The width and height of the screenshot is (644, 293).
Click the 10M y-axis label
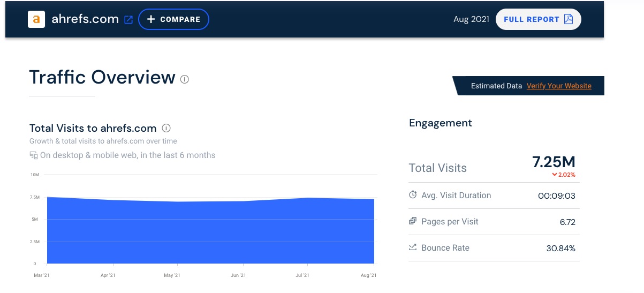tap(34, 175)
